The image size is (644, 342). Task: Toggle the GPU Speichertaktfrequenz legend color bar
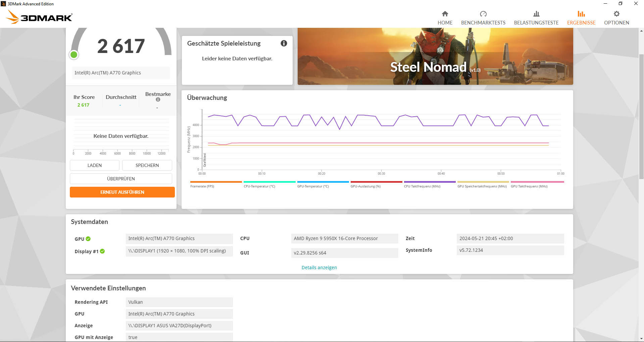point(483,182)
